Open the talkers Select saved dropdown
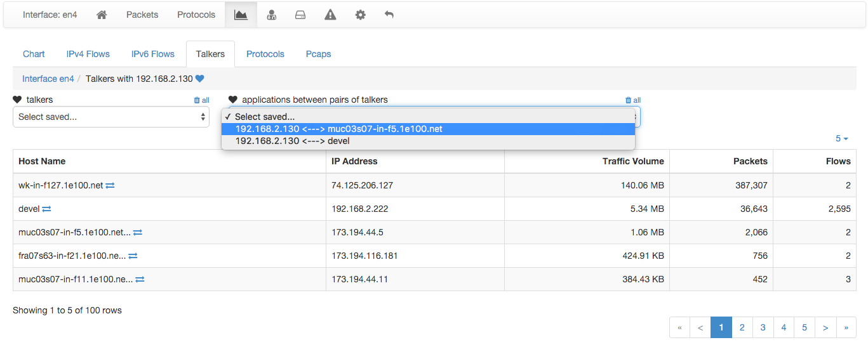Viewport: 868px width, 347px height. tap(111, 117)
